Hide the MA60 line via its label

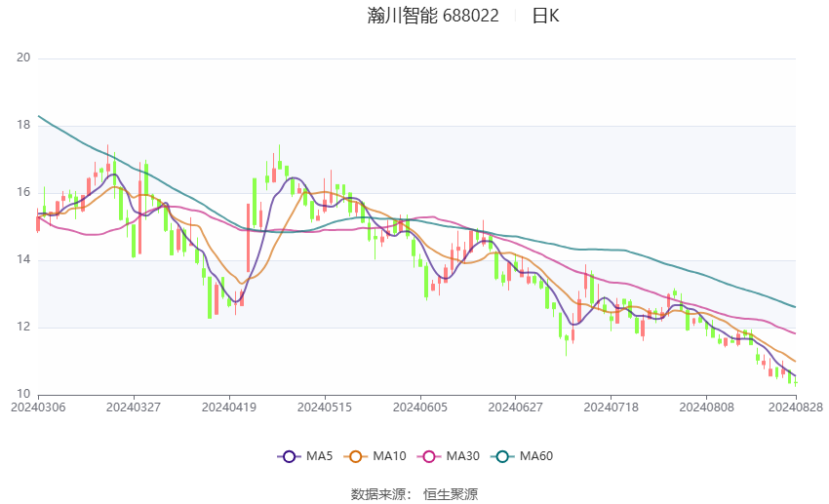pyautogui.click(x=536, y=456)
